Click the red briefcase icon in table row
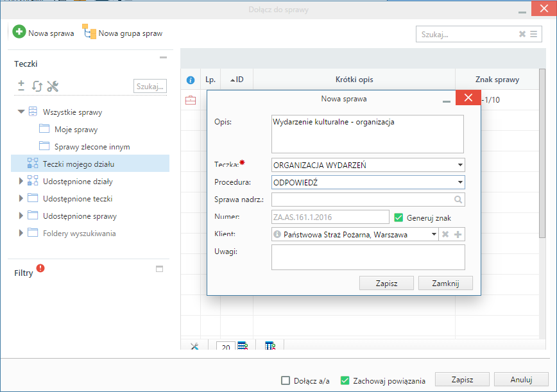 point(191,100)
